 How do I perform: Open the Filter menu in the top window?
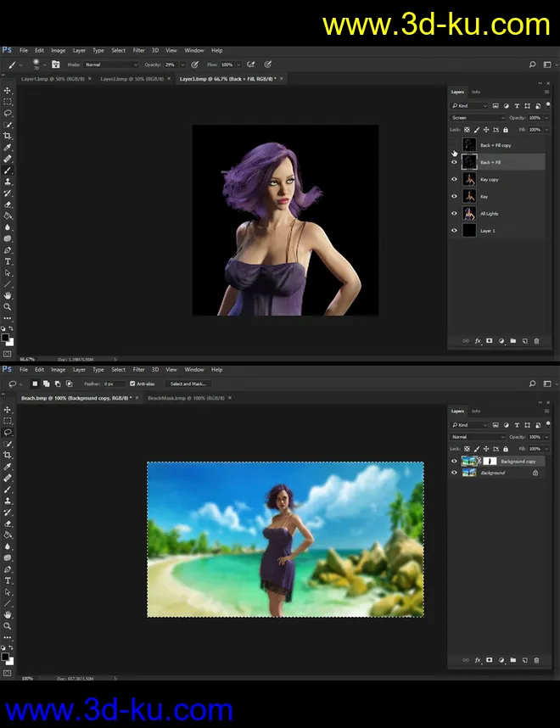pos(138,50)
